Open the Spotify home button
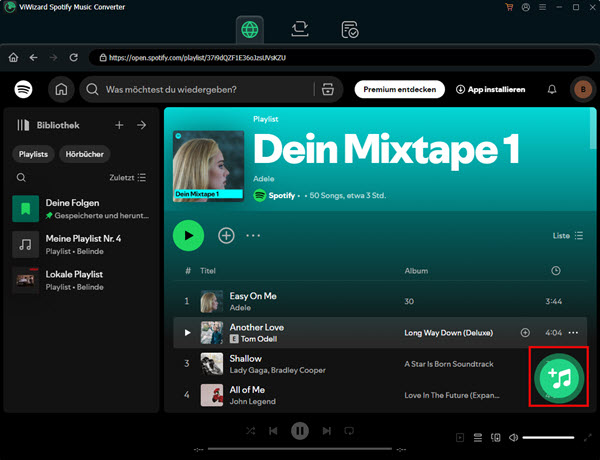 [61, 89]
